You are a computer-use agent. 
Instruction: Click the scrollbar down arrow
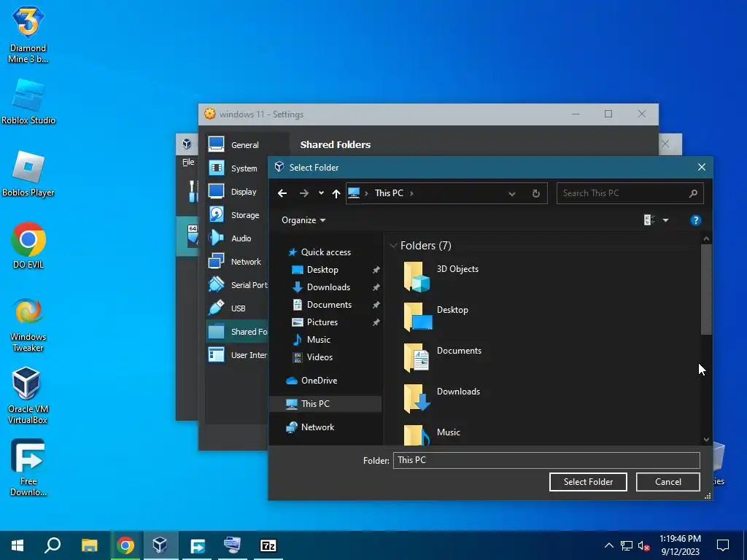706,440
